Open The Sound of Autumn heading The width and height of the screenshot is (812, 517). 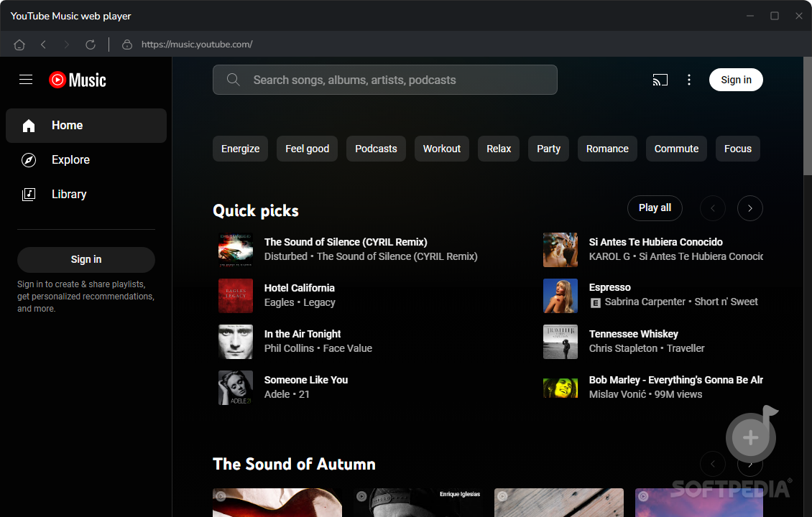[294, 464]
